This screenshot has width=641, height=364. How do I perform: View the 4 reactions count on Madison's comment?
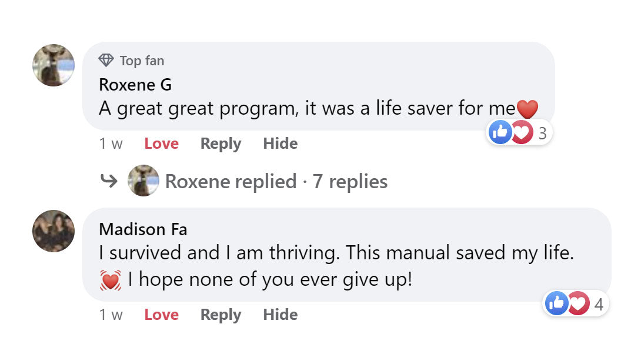tap(599, 305)
